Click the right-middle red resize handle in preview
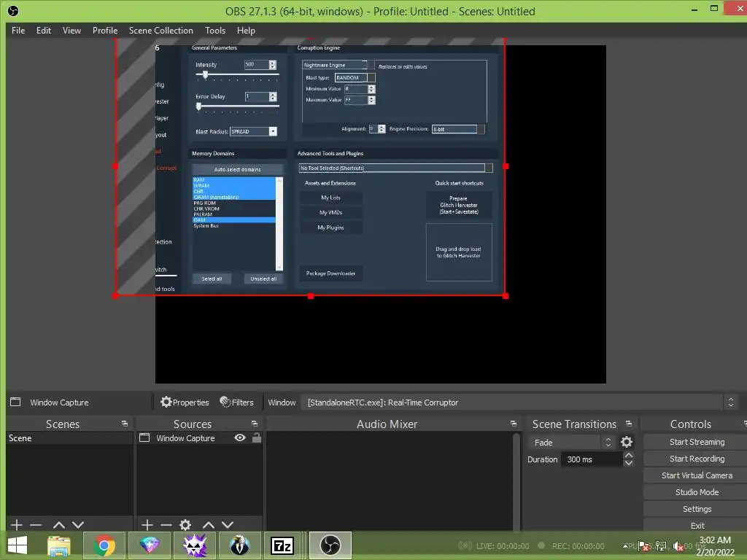 (x=506, y=166)
